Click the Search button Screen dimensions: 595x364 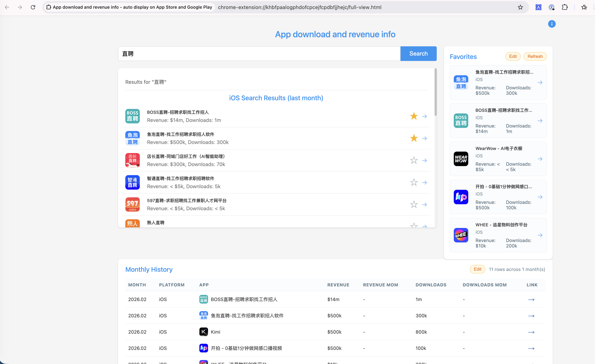click(418, 54)
